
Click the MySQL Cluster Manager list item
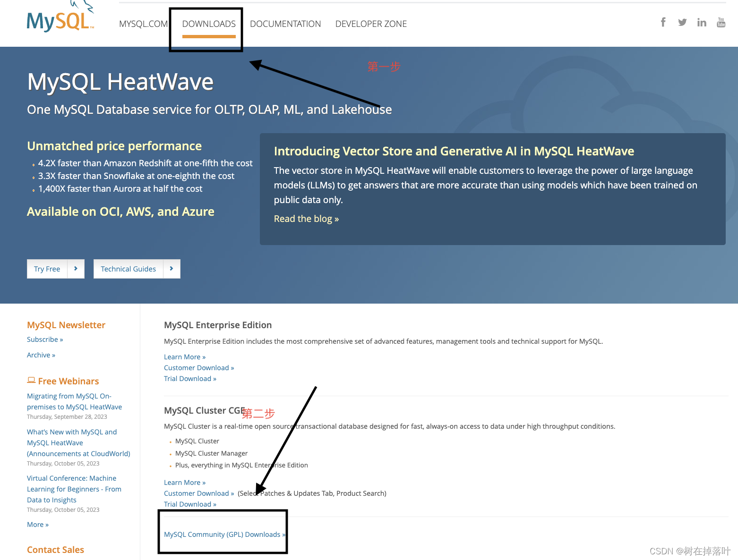pyautogui.click(x=211, y=453)
